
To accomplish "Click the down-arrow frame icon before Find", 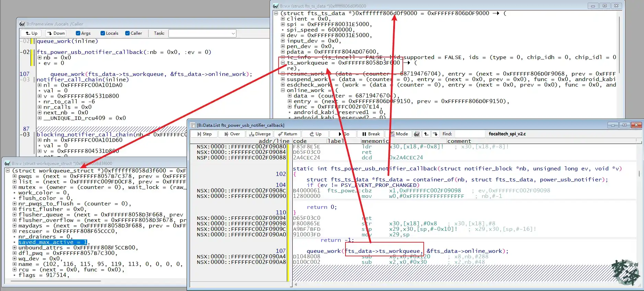I will coord(435,134).
